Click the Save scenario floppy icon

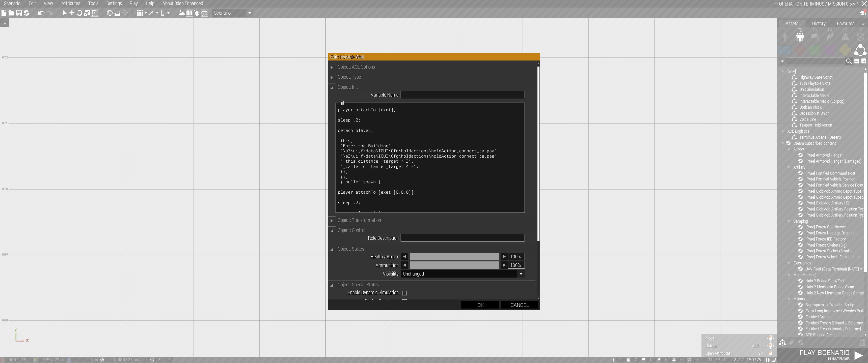coord(19,13)
